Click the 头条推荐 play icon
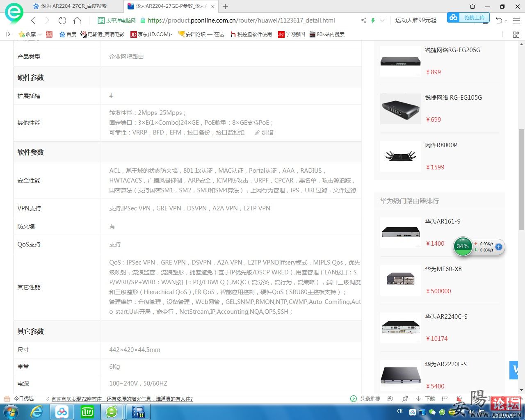This screenshot has width=525, height=420. tap(354, 399)
